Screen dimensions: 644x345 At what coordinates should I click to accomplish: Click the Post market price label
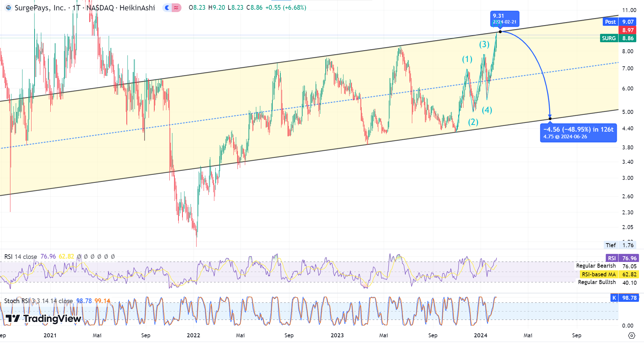click(x=610, y=21)
